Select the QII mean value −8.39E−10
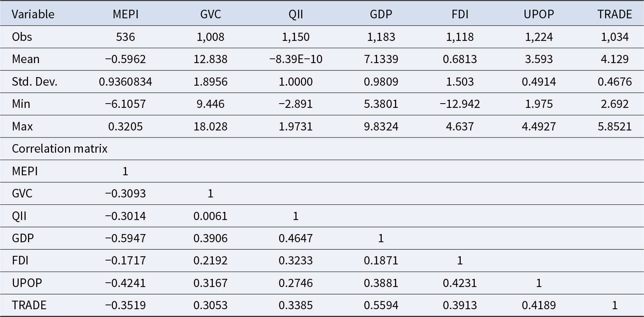The width and height of the screenshot is (644, 317). [296, 59]
